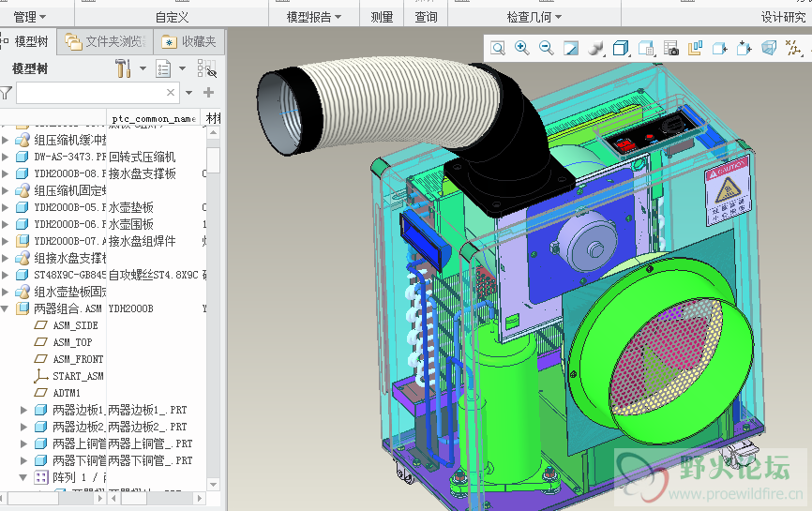Viewport: 812px width, 511px height.
Task: Select ASM_FRONT datum plane in tree
Action: coord(78,359)
